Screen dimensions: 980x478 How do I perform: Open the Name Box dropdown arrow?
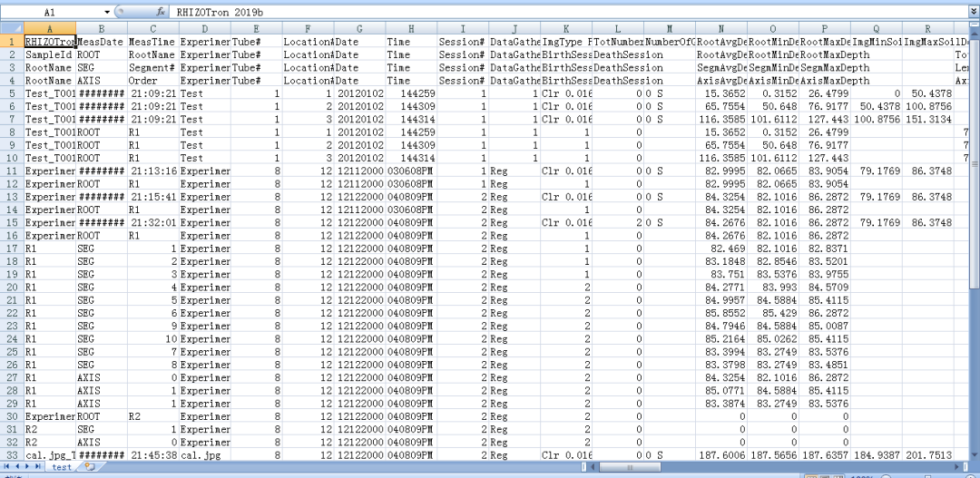pos(107,13)
